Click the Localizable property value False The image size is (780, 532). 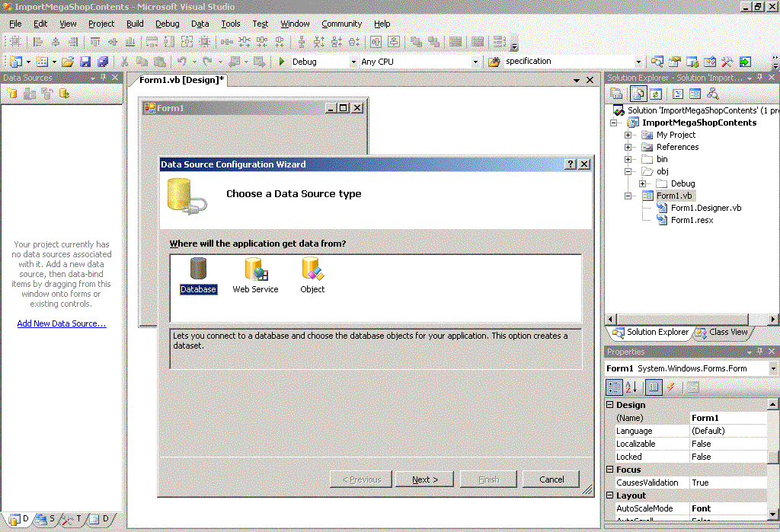coord(727,444)
